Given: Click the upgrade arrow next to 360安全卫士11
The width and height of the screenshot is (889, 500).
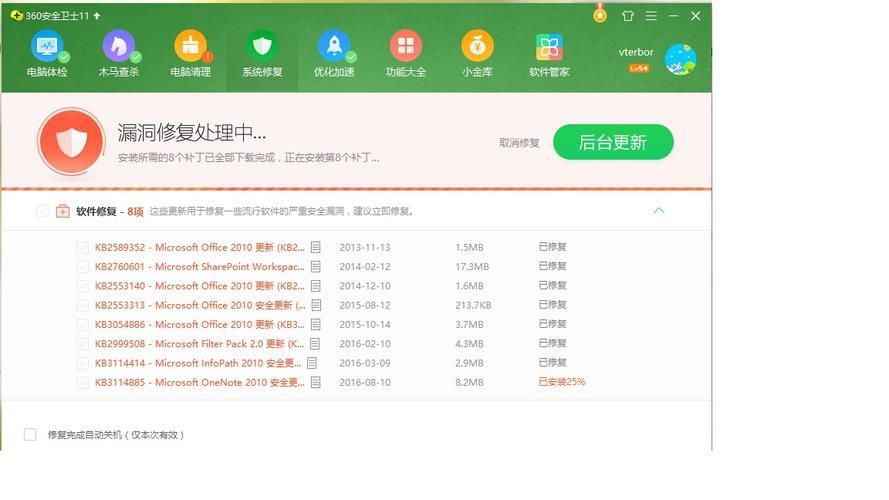Looking at the screenshot, I should [x=97, y=16].
